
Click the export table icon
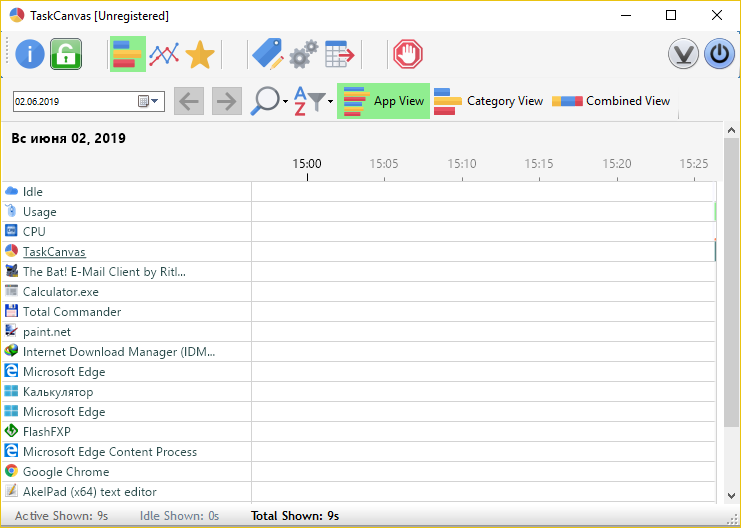point(340,54)
